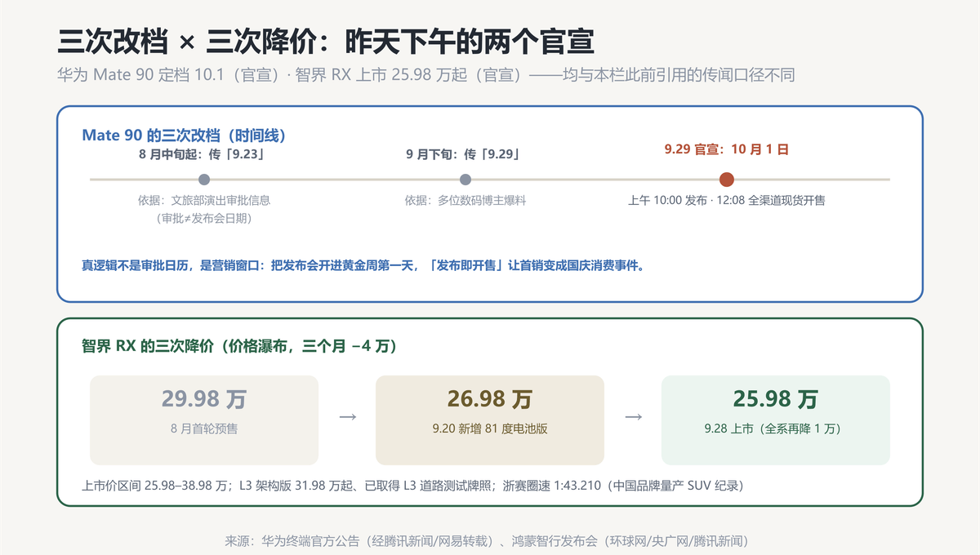
Task: Click the gray timeline dot for 9.29
Action: coord(465,180)
